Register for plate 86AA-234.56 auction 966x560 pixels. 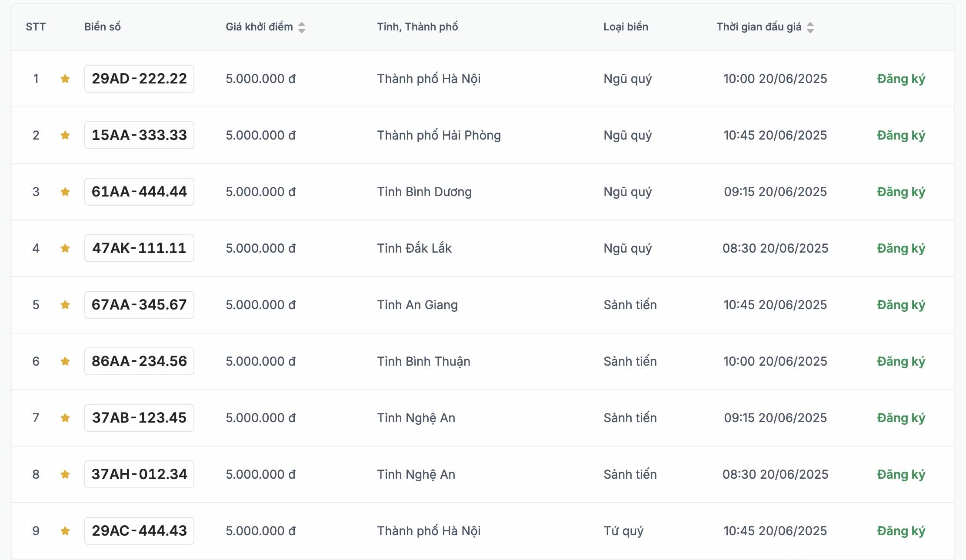click(901, 361)
